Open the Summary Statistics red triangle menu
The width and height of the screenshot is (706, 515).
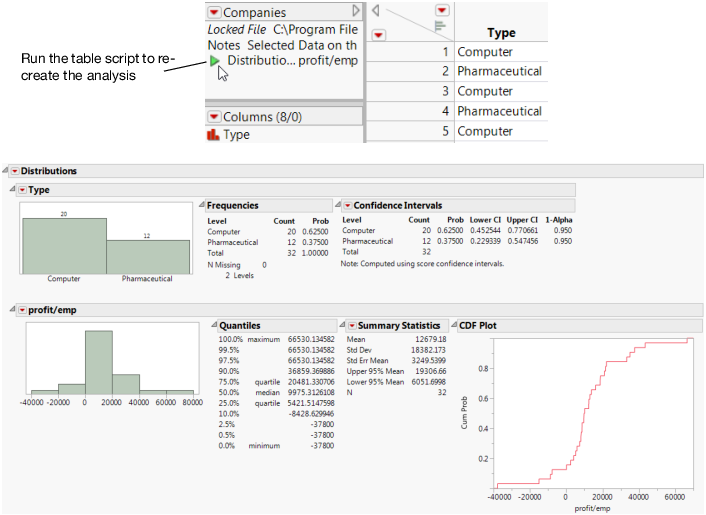click(x=352, y=326)
